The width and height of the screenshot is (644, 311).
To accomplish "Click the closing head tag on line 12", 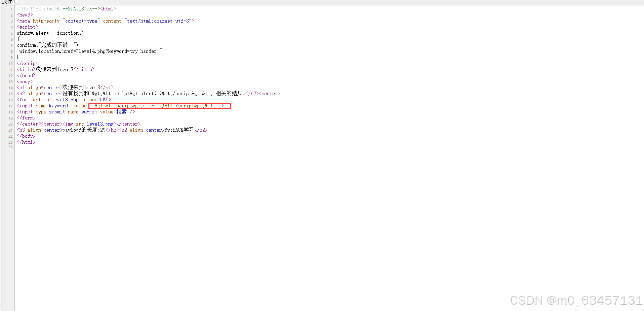I will 26,75.
